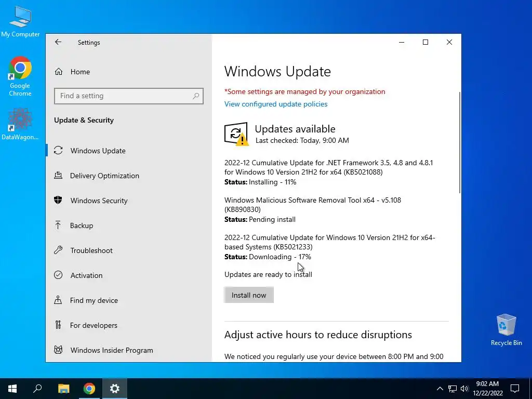Viewport: 532px width, 399px height.
Task: Open the Activation section
Action: 129,275
